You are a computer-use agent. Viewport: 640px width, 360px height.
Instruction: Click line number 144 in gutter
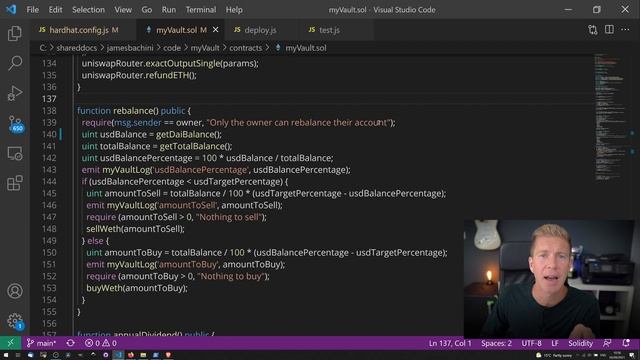49,182
